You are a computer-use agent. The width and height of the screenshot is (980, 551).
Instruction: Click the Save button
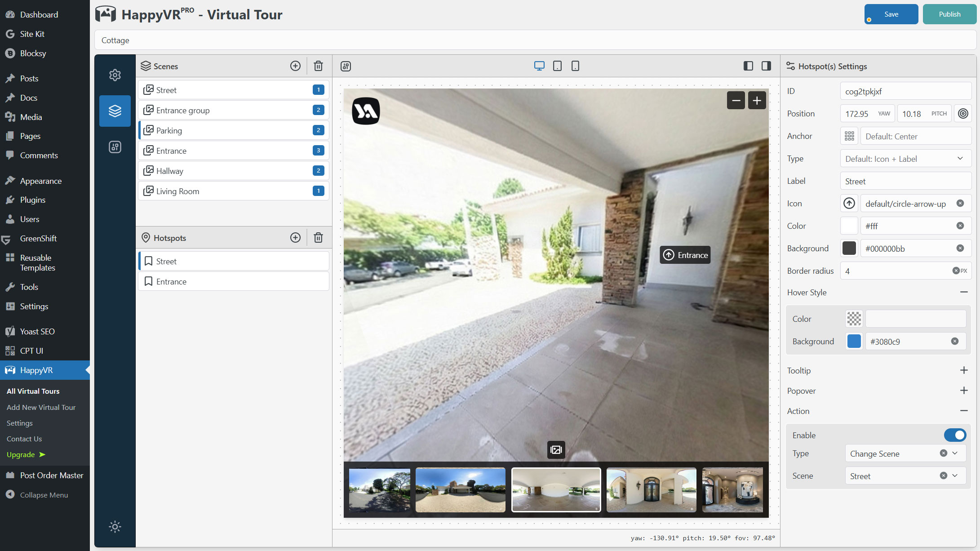891,14
